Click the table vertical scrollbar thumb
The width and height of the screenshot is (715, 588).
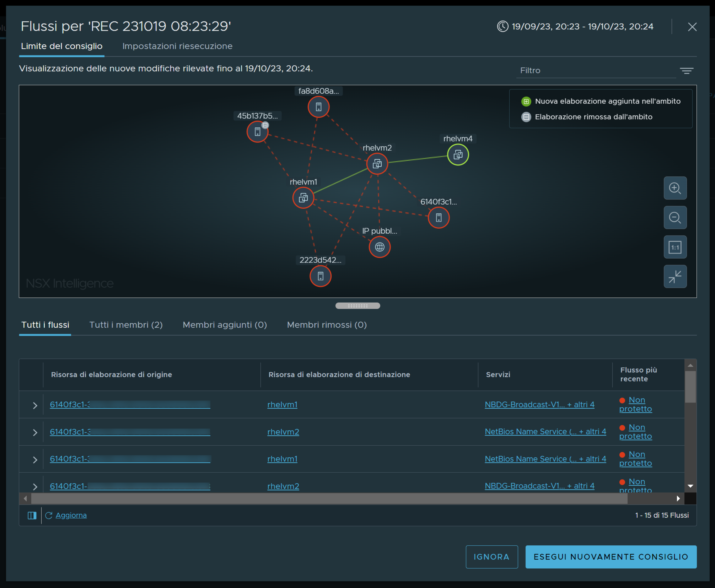tap(690, 387)
